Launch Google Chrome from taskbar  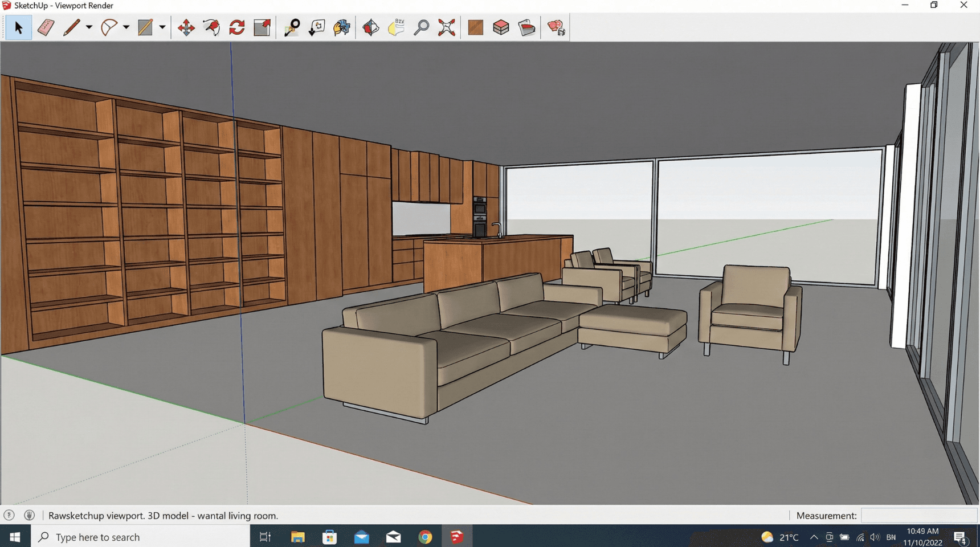pos(424,536)
